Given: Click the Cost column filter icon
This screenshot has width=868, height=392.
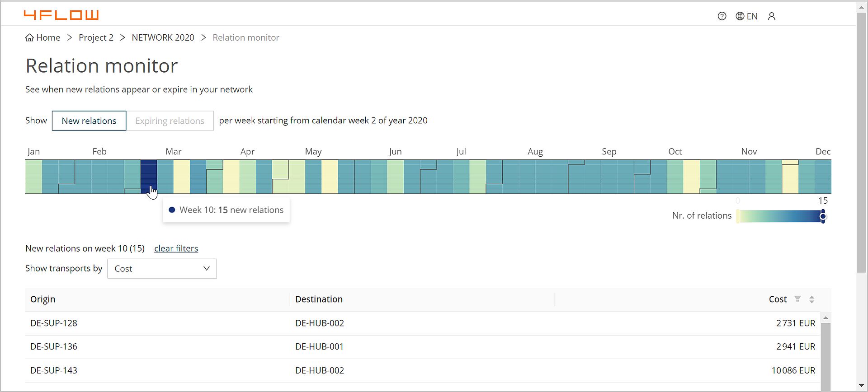Looking at the screenshot, I should pyautogui.click(x=797, y=299).
